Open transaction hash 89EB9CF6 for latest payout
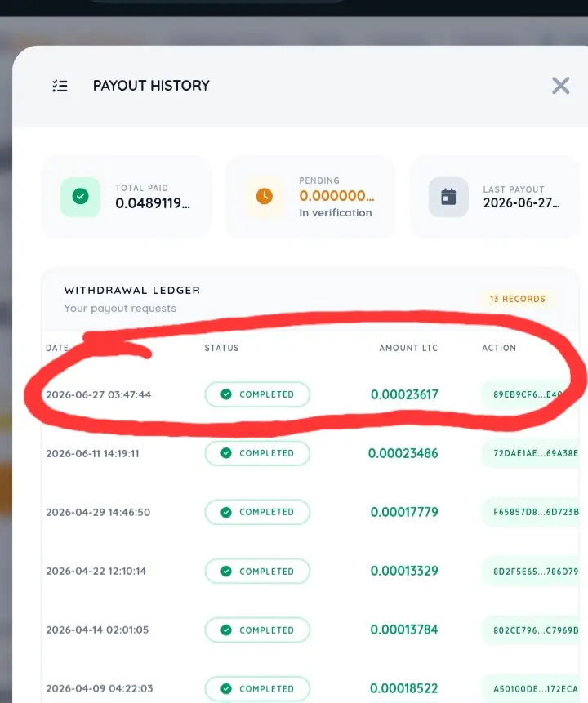Screen dimensions: 588x703 point(532,394)
